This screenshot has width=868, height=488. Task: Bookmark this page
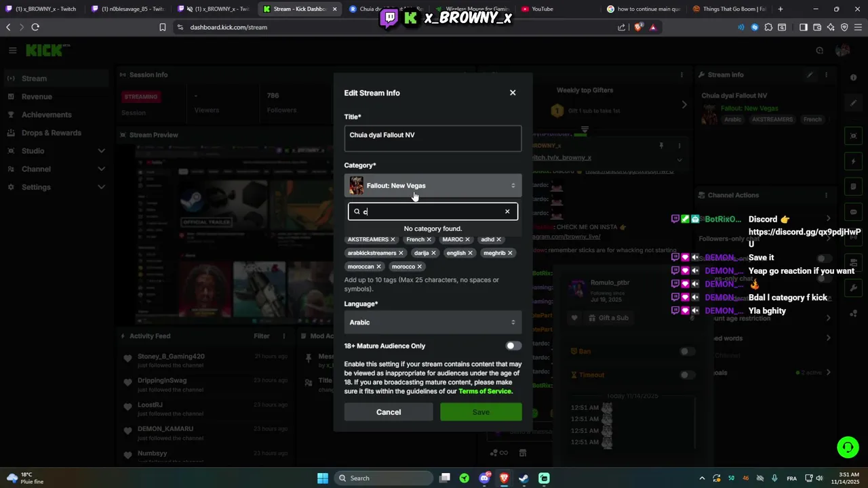point(163,27)
